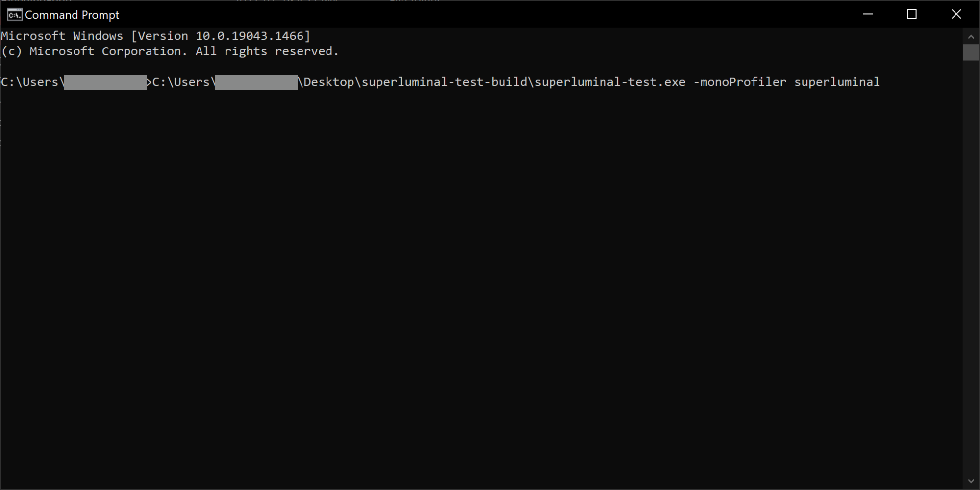Click the first "C:\Users" prompt text

click(30, 82)
